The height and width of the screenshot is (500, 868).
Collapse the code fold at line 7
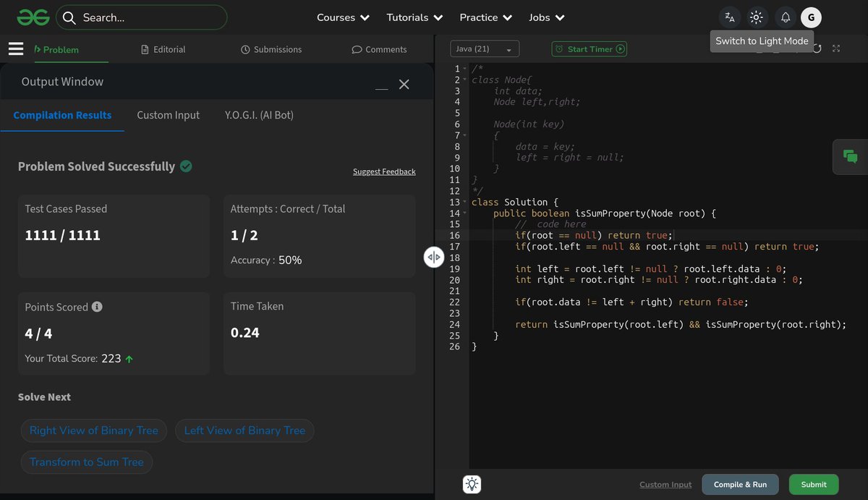pos(465,135)
